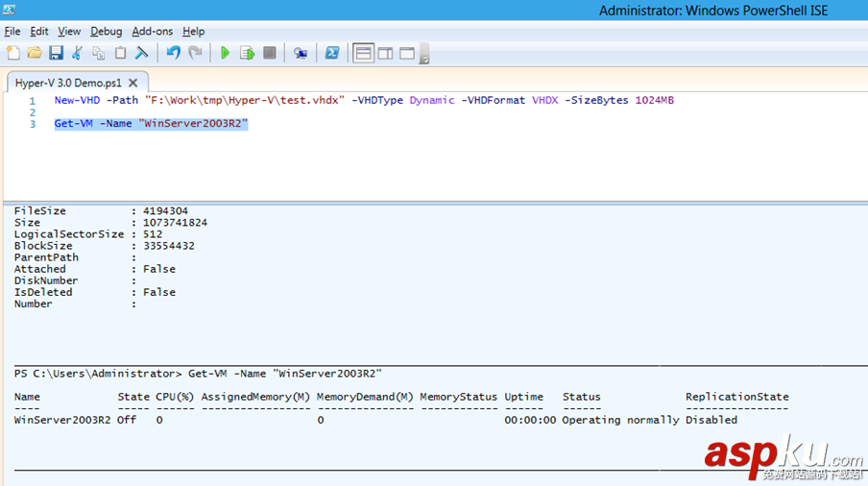Show script pane on the right layout

(385, 53)
